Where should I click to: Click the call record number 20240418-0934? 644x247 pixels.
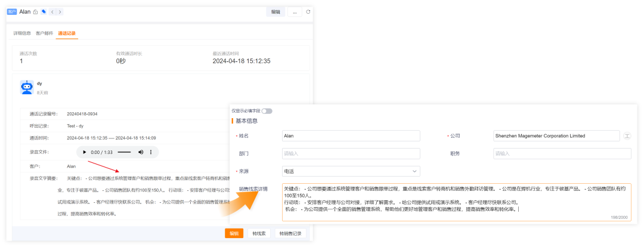coord(82,114)
